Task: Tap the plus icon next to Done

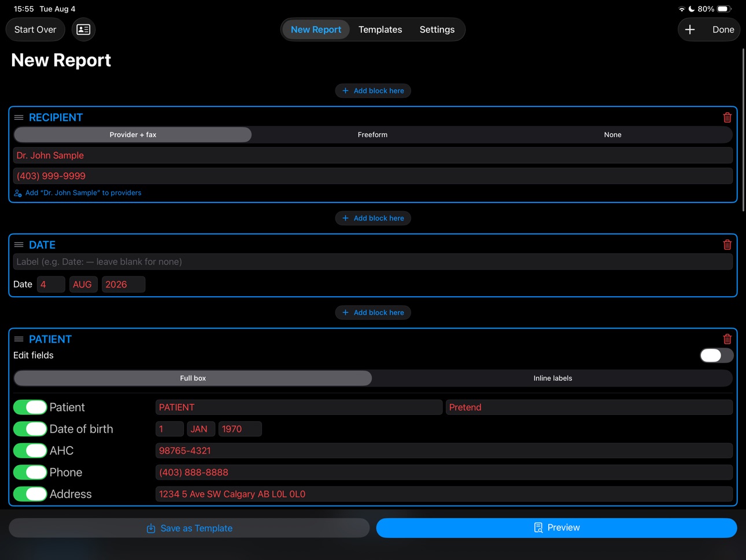Action: click(690, 30)
